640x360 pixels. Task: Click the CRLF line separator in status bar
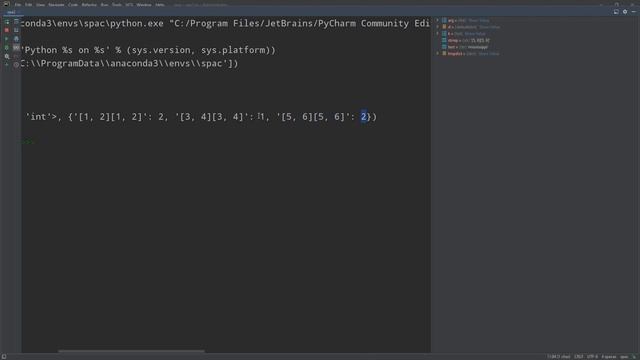[578, 357]
